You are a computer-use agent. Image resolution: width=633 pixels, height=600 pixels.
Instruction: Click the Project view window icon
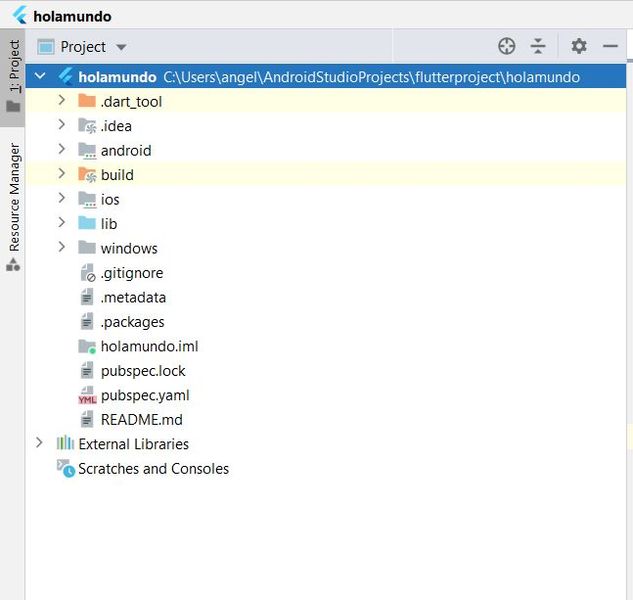[46, 47]
